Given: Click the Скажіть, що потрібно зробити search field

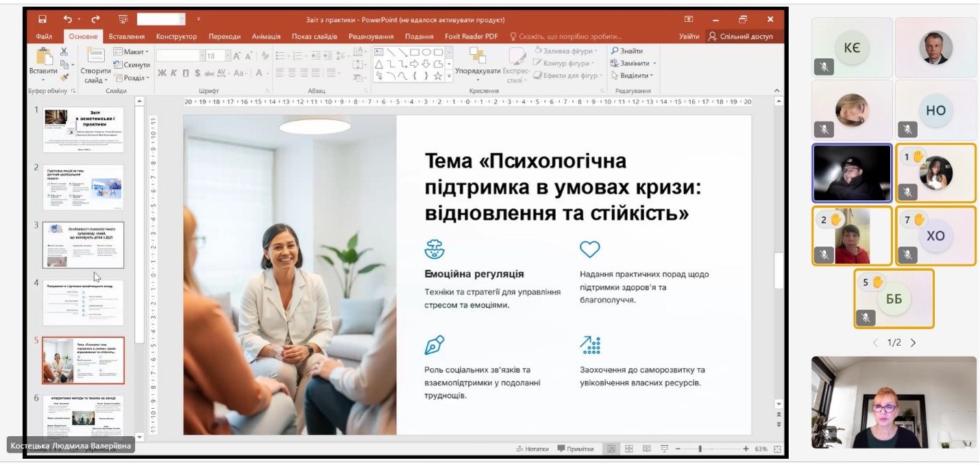Looking at the screenshot, I should coord(567,36).
